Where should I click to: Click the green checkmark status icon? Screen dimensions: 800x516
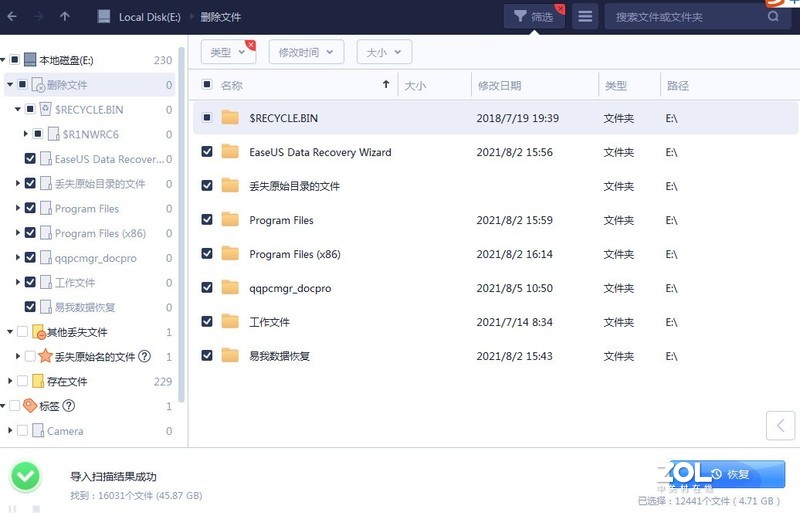pos(25,476)
